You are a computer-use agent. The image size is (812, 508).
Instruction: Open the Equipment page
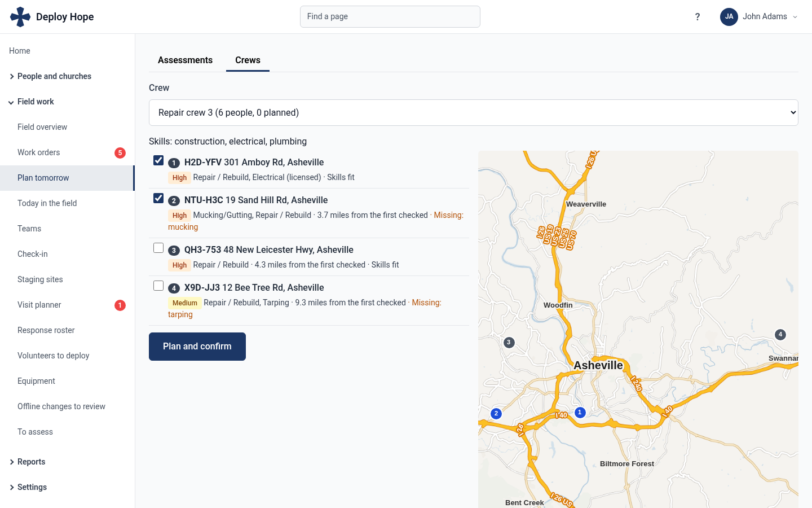click(68, 381)
